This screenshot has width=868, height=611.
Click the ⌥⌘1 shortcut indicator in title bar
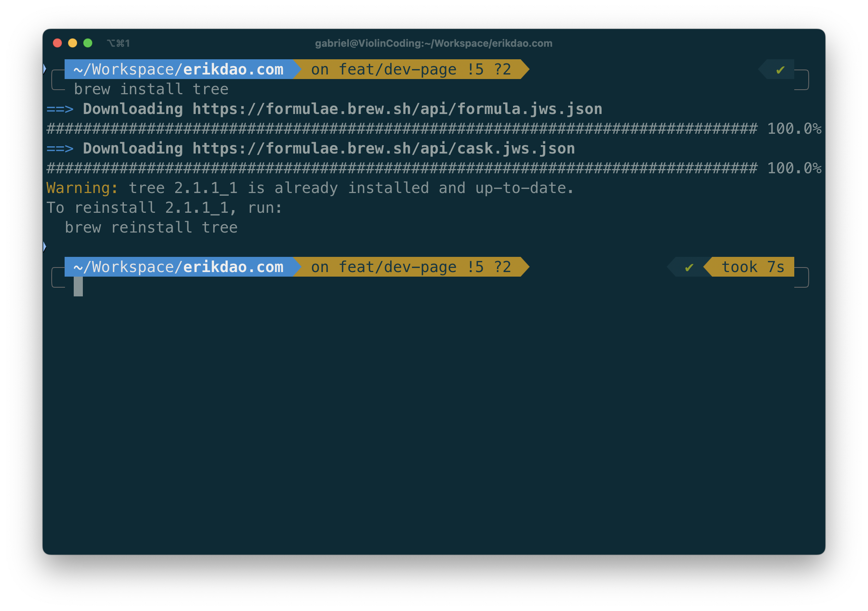(x=118, y=43)
